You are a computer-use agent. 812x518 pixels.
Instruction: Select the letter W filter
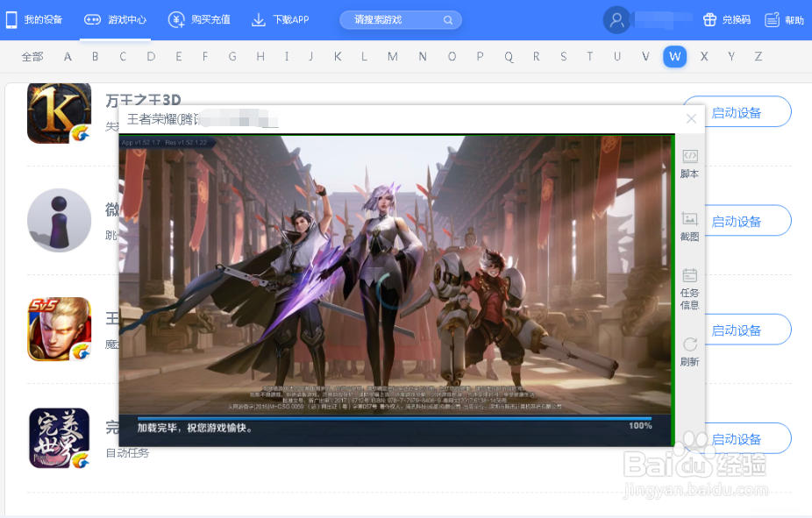tap(674, 56)
